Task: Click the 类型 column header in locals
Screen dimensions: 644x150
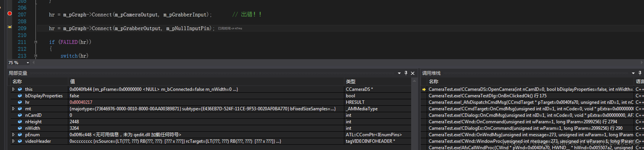Action: click(378, 81)
